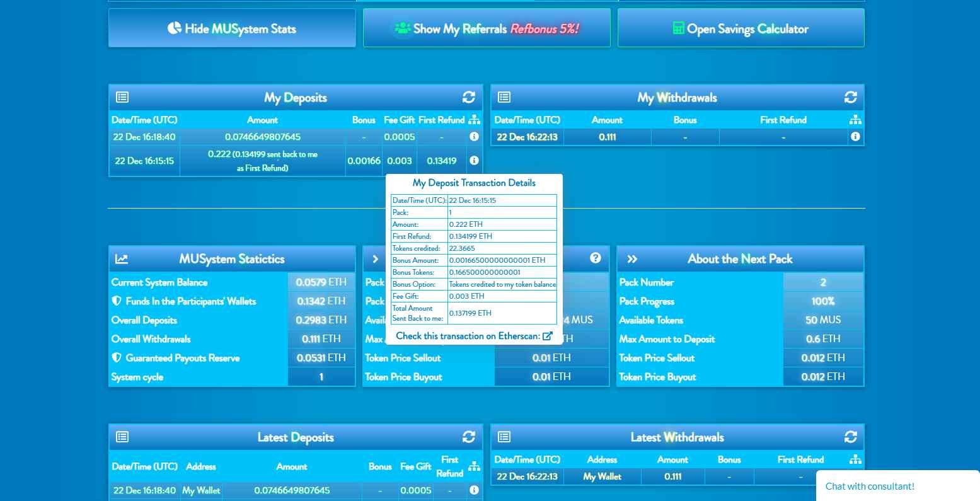Click chevron icon on current pack panel header
This screenshot has width=980, height=501.
click(376, 259)
